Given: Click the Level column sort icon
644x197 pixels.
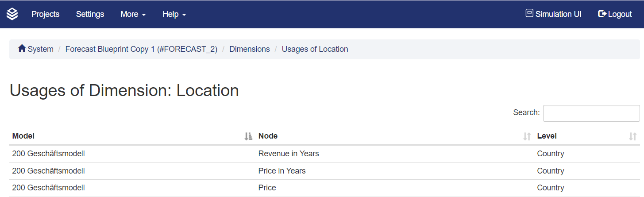Looking at the screenshot, I should coord(632,136).
